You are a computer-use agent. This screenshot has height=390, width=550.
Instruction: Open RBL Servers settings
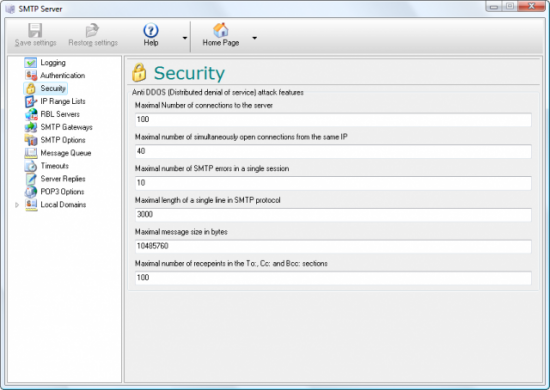[x=60, y=114]
